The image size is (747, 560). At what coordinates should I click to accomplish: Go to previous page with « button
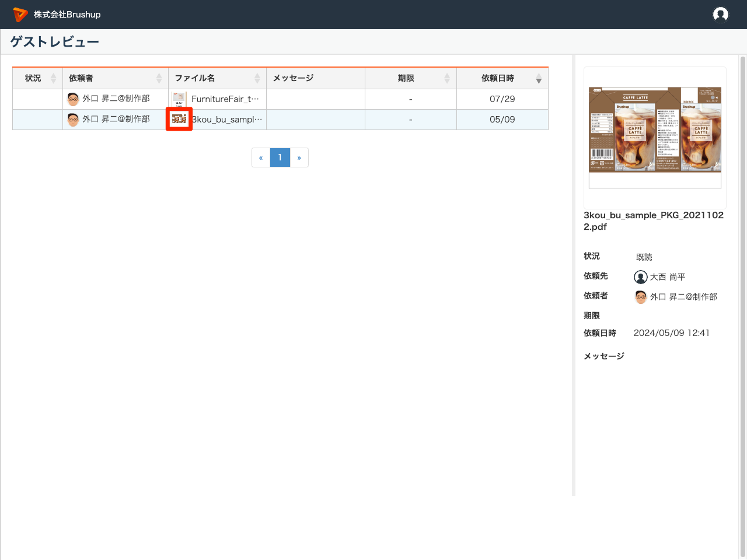[261, 157]
